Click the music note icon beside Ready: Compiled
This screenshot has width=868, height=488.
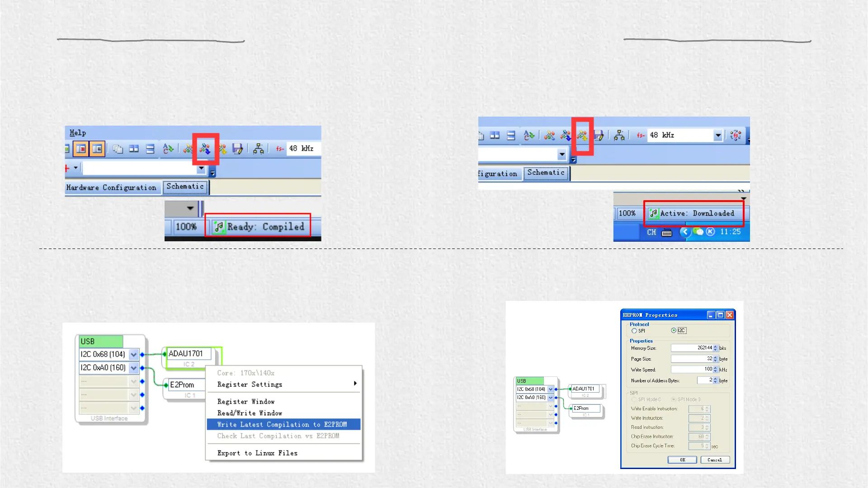[219, 227]
